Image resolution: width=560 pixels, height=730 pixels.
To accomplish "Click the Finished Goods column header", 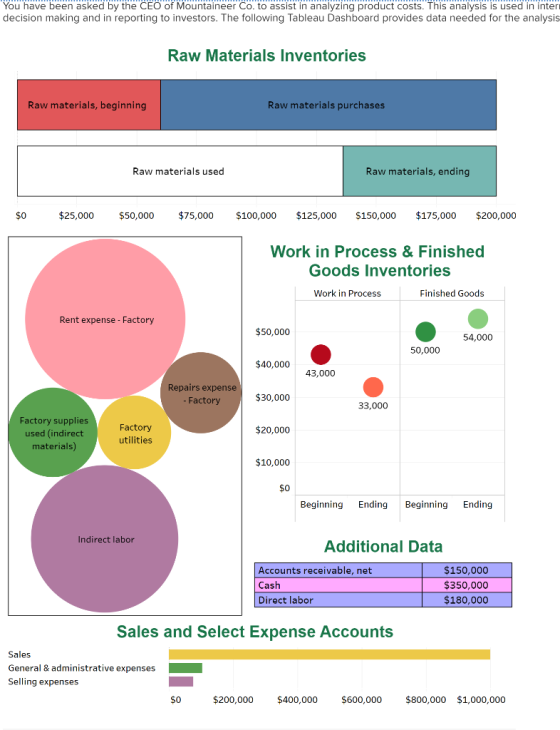I will [452, 293].
